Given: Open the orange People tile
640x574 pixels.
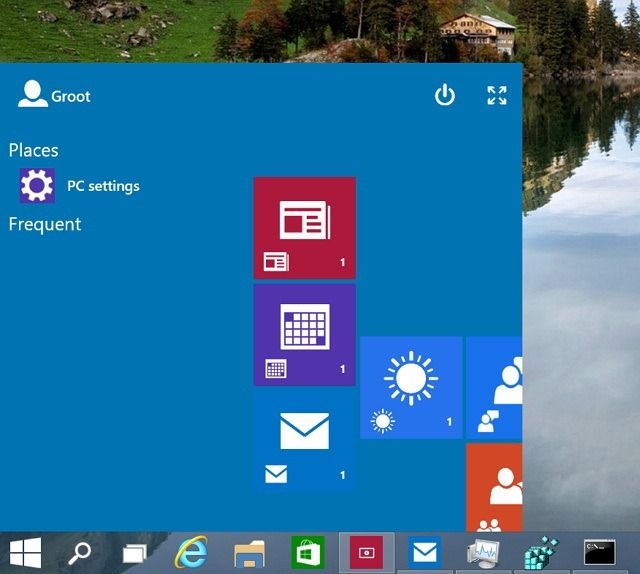Looking at the screenshot, I should tap(495, 487).
